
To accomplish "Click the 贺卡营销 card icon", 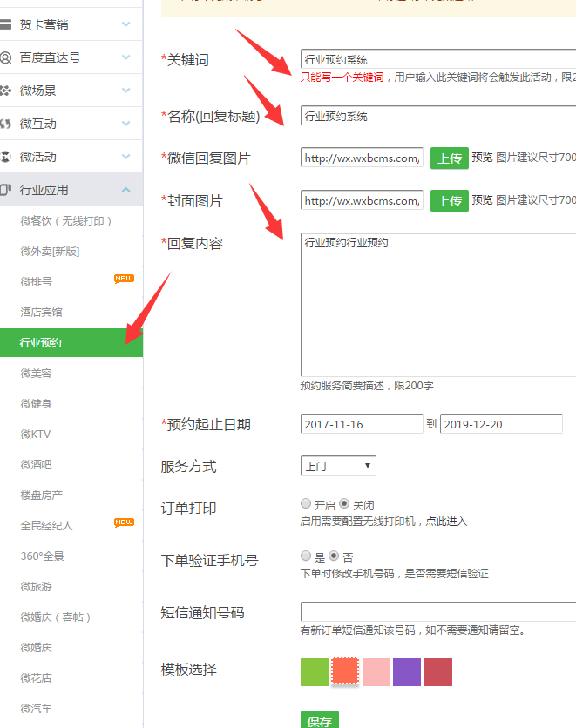I will (5, 24).
